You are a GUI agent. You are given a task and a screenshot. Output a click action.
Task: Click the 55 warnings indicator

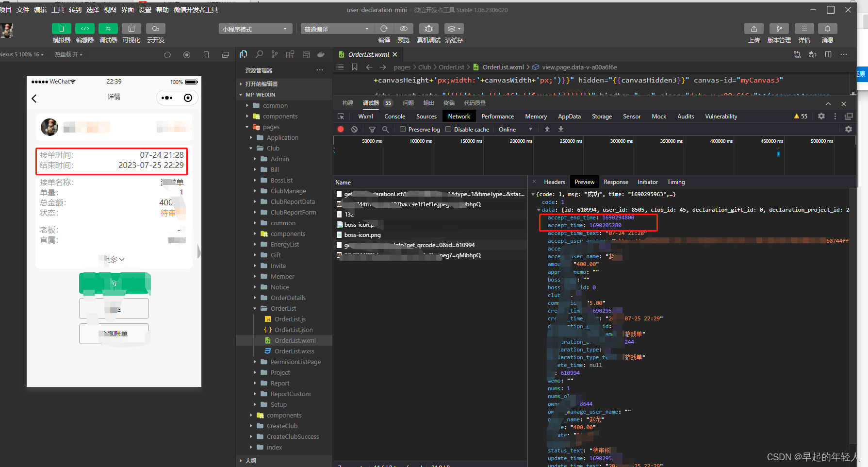click(801, 116)
